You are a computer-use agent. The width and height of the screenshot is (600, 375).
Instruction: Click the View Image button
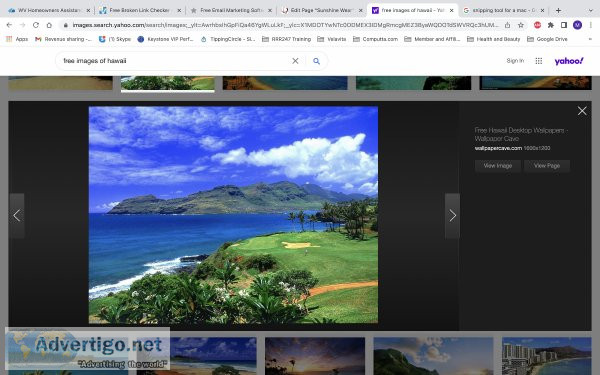[498, 166]
